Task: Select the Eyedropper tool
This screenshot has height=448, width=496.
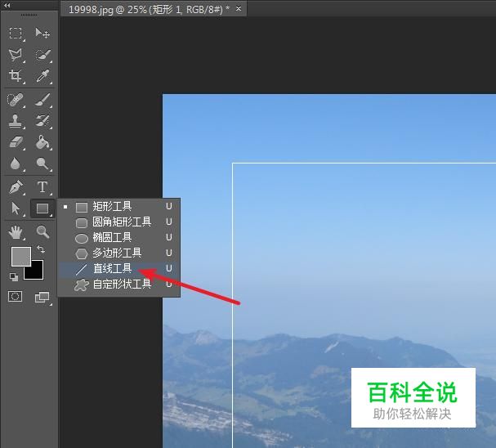Action: click(x=42, y=76)
